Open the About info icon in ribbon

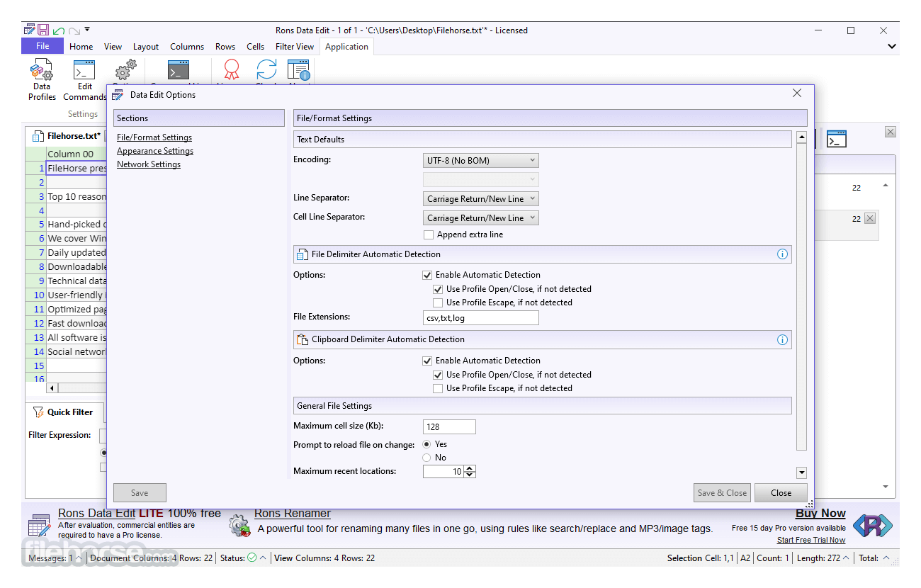[x=299, y=71]
